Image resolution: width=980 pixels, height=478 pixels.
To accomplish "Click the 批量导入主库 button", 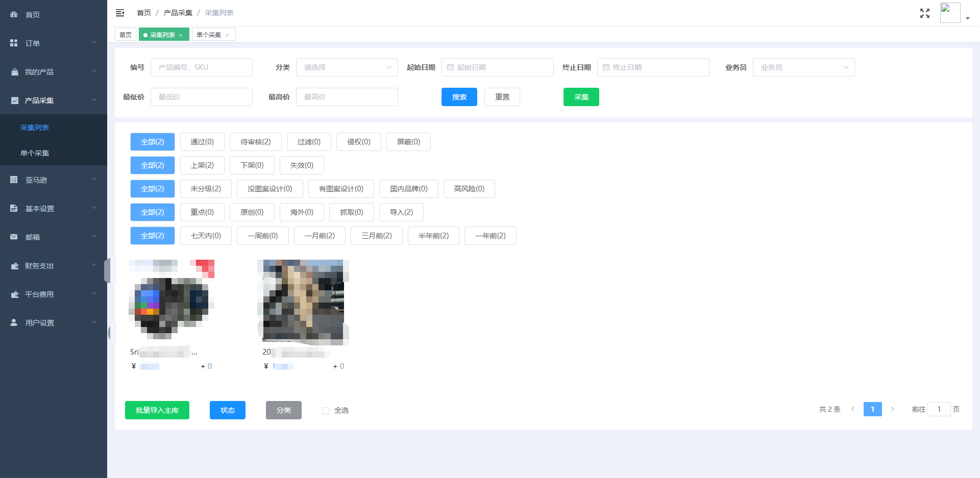I will tap(157, 410).
